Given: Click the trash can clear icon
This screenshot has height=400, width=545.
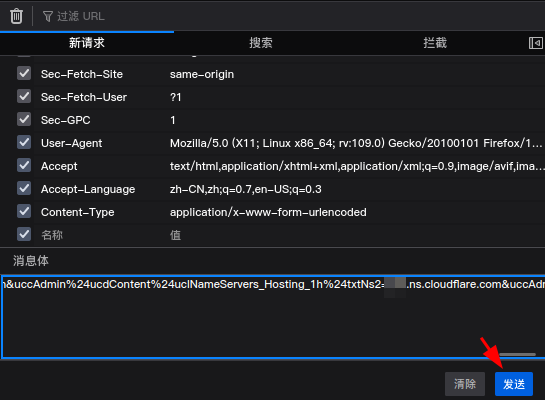Looking at the screenshot, I should point(16,16).
